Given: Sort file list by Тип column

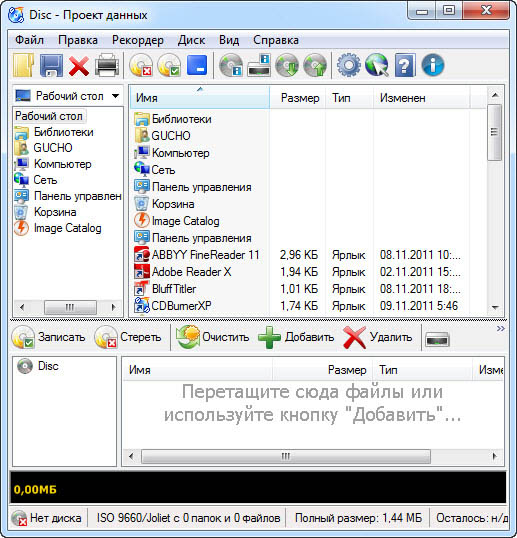Looking at the screenshot, I should tap(349, 98).
